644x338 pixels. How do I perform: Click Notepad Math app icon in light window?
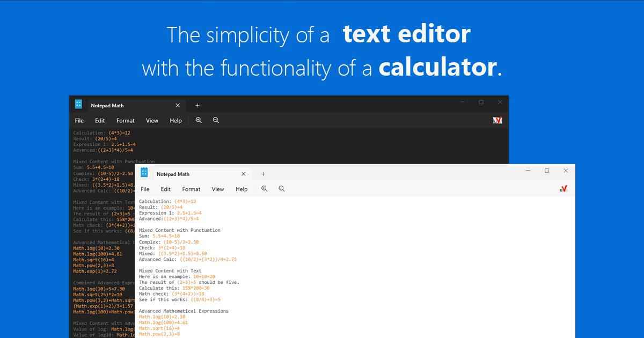(x=144, y=172)
